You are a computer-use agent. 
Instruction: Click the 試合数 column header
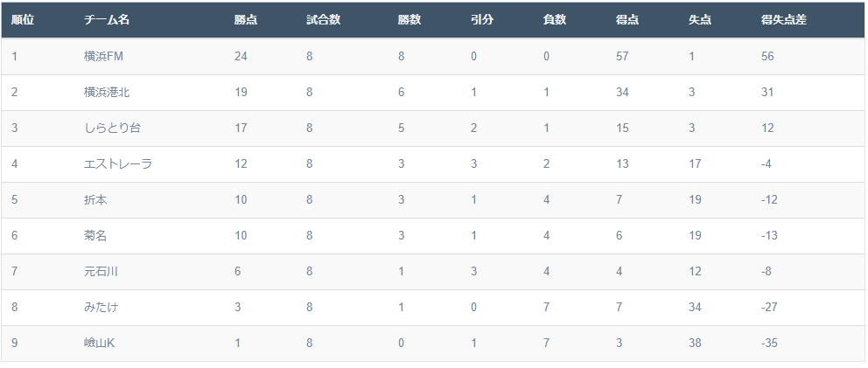coord(324,20)
